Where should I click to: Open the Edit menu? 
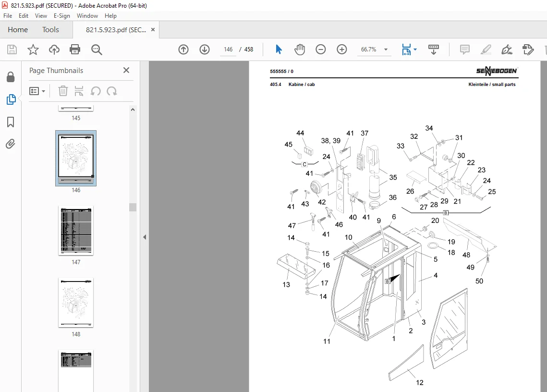click(x=24, y=16)
